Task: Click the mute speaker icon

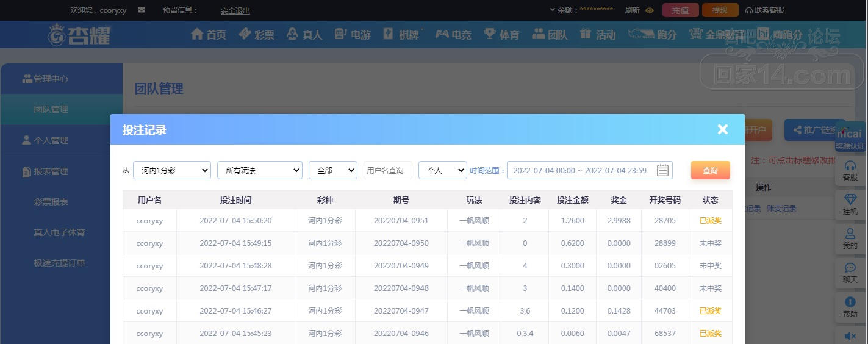Action: 850,335
